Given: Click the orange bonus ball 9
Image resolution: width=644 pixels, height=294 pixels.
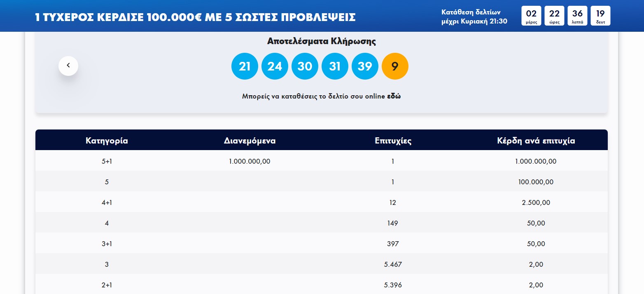Looking at the screenshot, I should [x=395, y=66].
